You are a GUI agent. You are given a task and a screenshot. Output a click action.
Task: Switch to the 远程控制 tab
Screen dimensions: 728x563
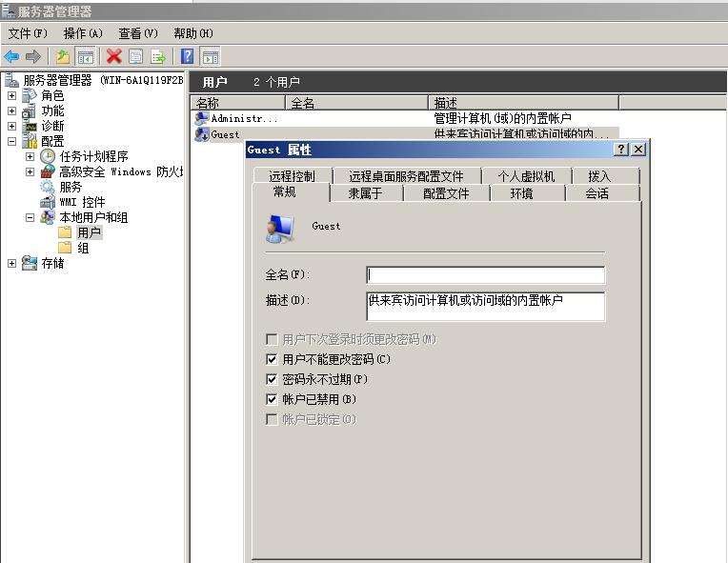(x=292, y=175)
